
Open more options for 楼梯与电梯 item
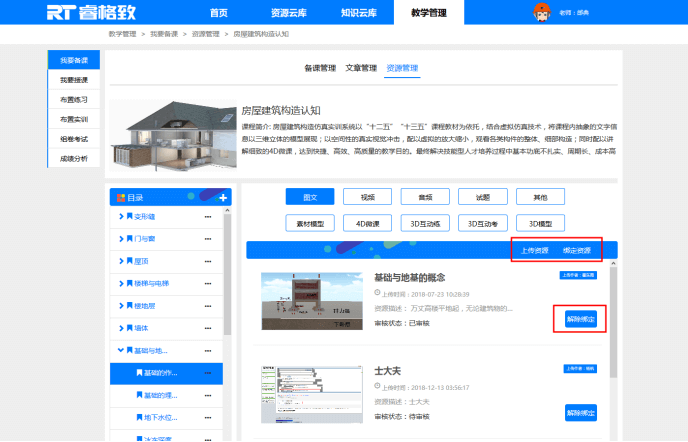tap(208, 283)
